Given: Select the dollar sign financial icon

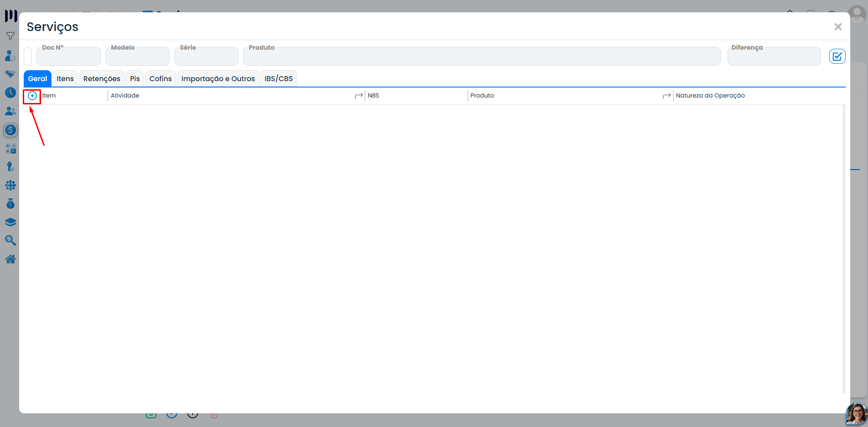Looking at the screenshot, I should [x=10, y=130].
